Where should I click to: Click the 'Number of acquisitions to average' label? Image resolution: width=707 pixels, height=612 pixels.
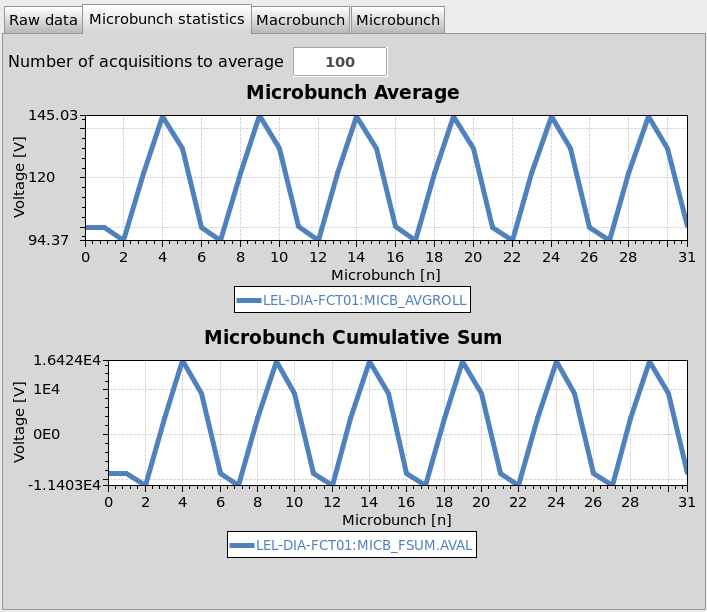coord(146,62)
